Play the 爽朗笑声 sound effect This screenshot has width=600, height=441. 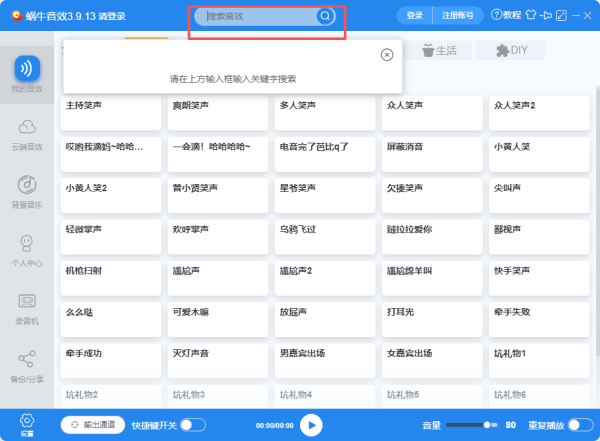[x=218, y=113]
